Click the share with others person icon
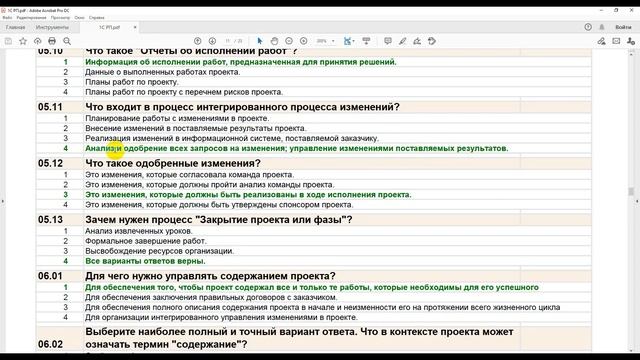The image size is (640, 360). coord(631,41)
